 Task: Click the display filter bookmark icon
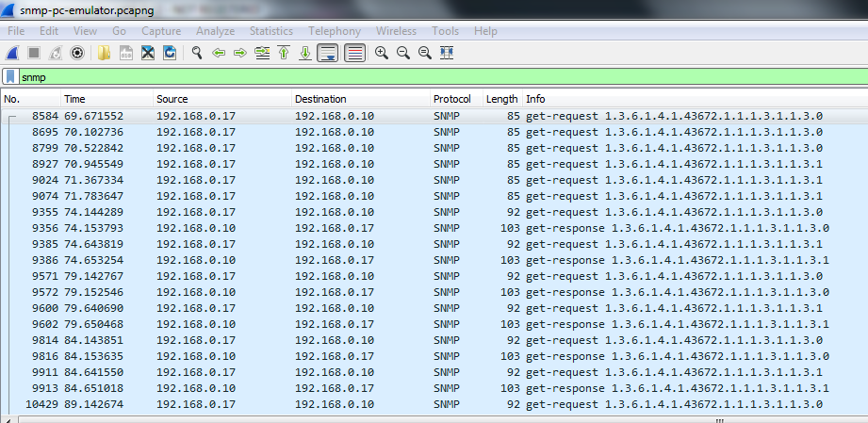9,76
